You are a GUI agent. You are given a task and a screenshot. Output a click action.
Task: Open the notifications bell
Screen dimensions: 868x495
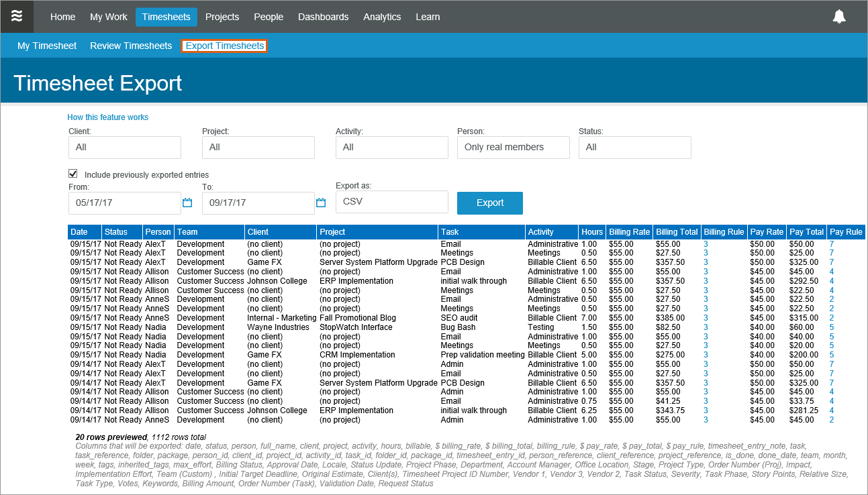pos(839,16)
